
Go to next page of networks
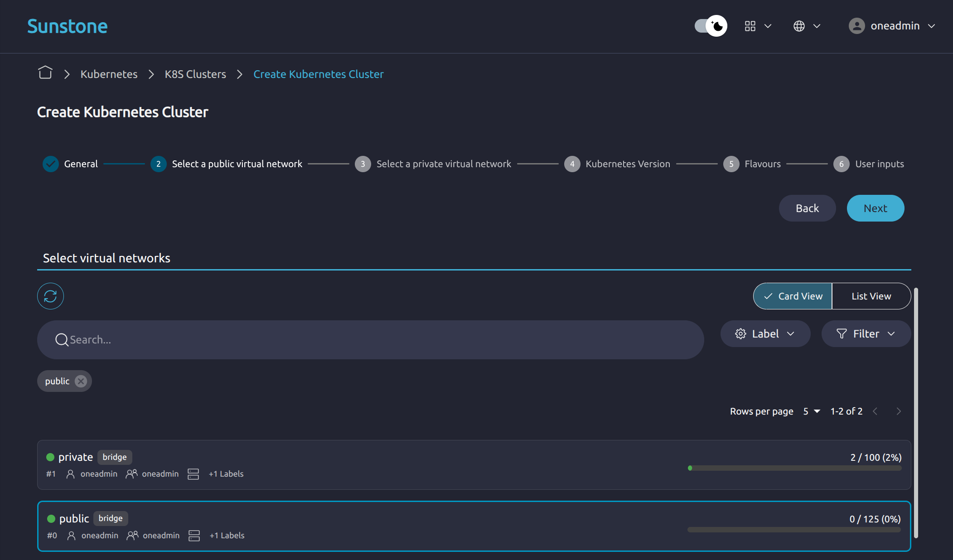pyautogui.click(x=899, y=411)
